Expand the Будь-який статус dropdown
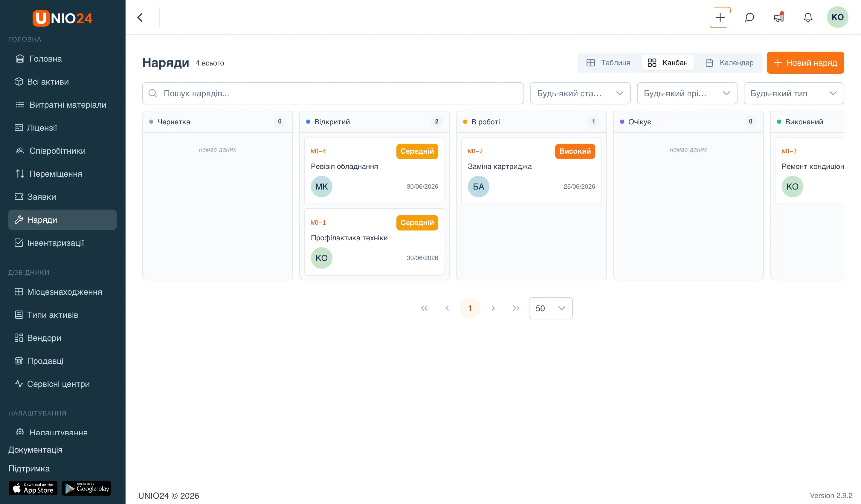The image size is (861, 504). tap(580, 93)
